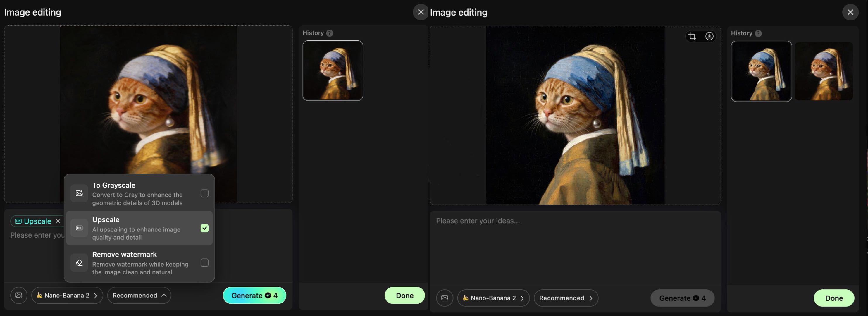The height and width of the screenshot is (316, 868).
Task: Select Upscale entry in the options menu
Action: coord(135,228)
